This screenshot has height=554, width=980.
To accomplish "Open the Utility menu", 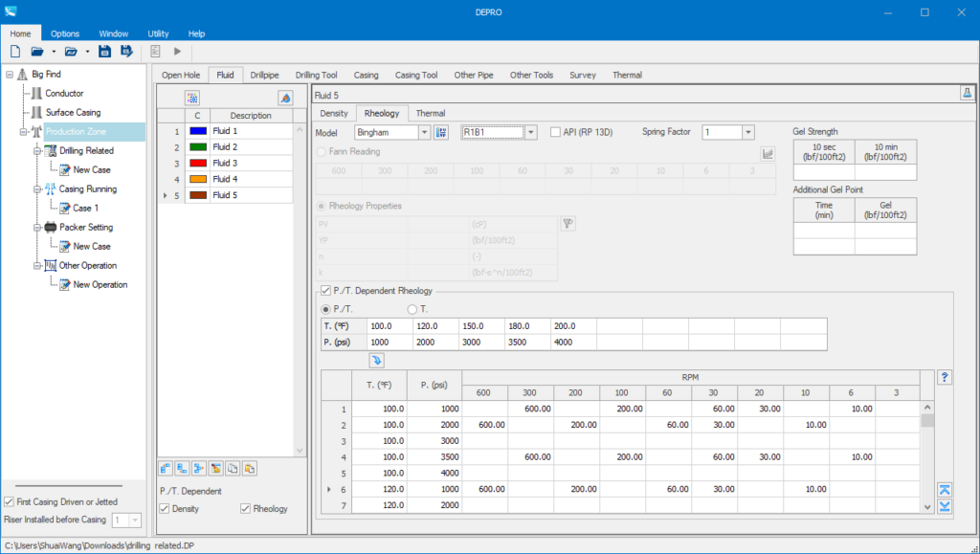I will 158,33.
